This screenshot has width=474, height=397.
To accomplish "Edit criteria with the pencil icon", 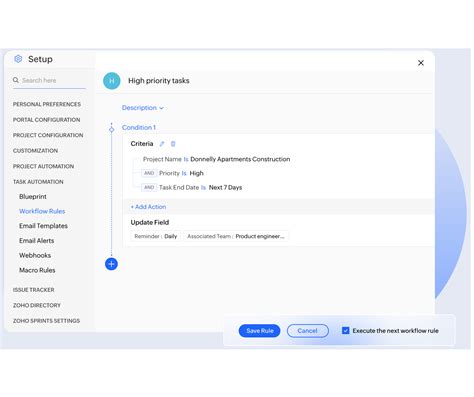I will pos(162,144).
